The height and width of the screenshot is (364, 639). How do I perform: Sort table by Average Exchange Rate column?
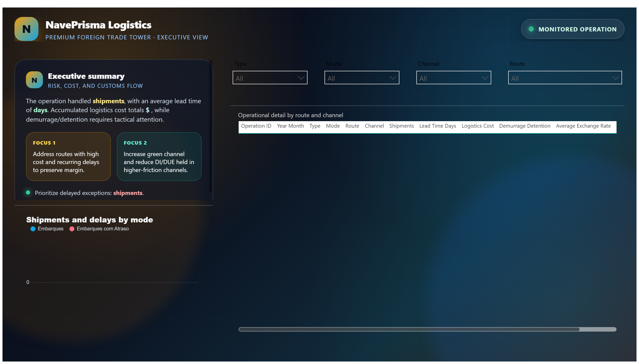[x=583, y=126]
